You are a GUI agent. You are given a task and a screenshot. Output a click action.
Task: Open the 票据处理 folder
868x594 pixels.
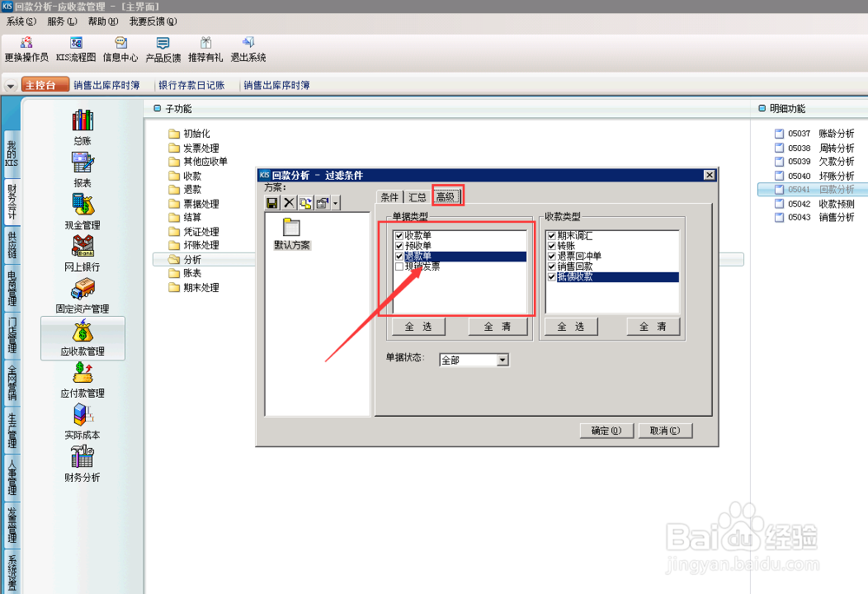(194, 204)
